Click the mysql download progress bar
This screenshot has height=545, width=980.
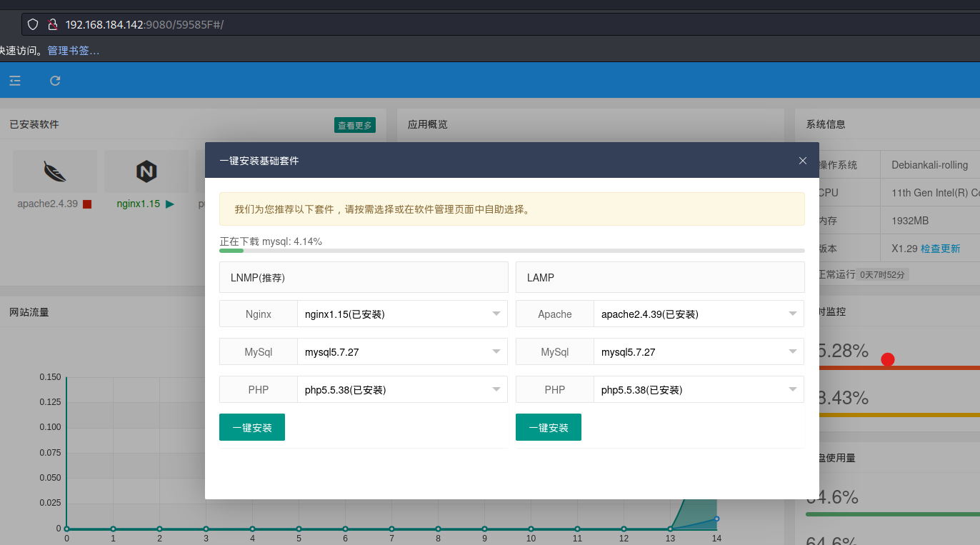tap(511, 251)
